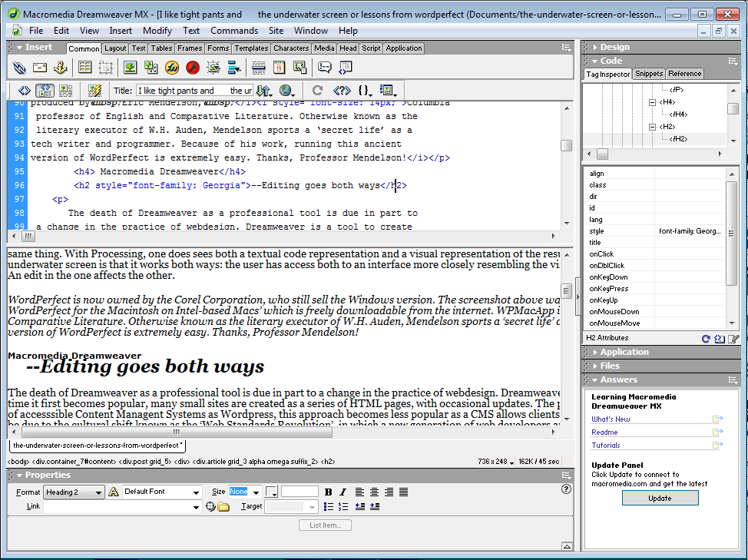
Task: Click the document Title input field
Action: point(194,91)
